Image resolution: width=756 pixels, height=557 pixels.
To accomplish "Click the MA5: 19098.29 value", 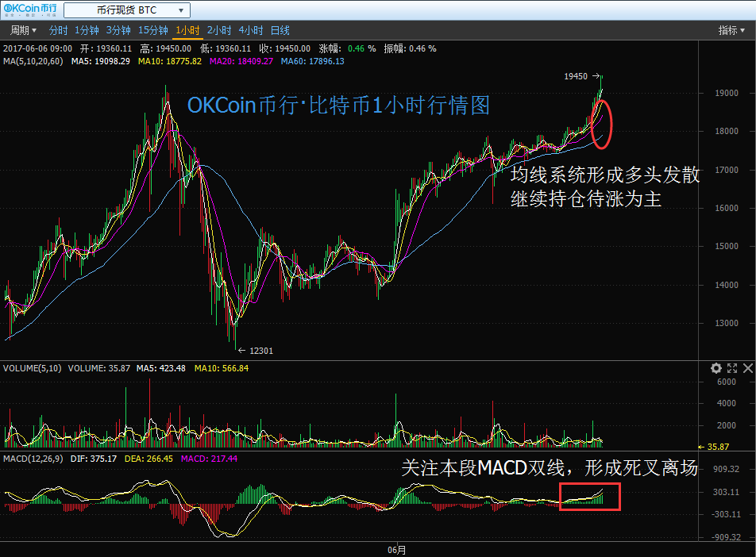I will (x=100, y=61).
